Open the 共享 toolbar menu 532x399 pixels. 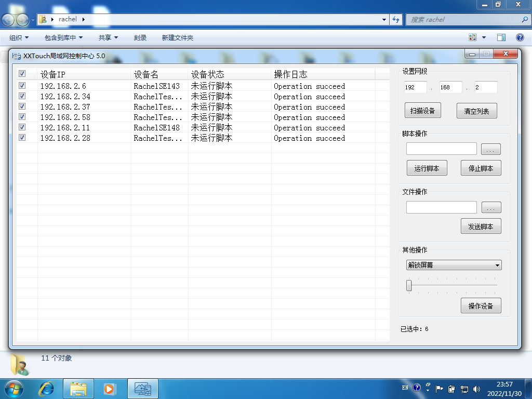108,37
